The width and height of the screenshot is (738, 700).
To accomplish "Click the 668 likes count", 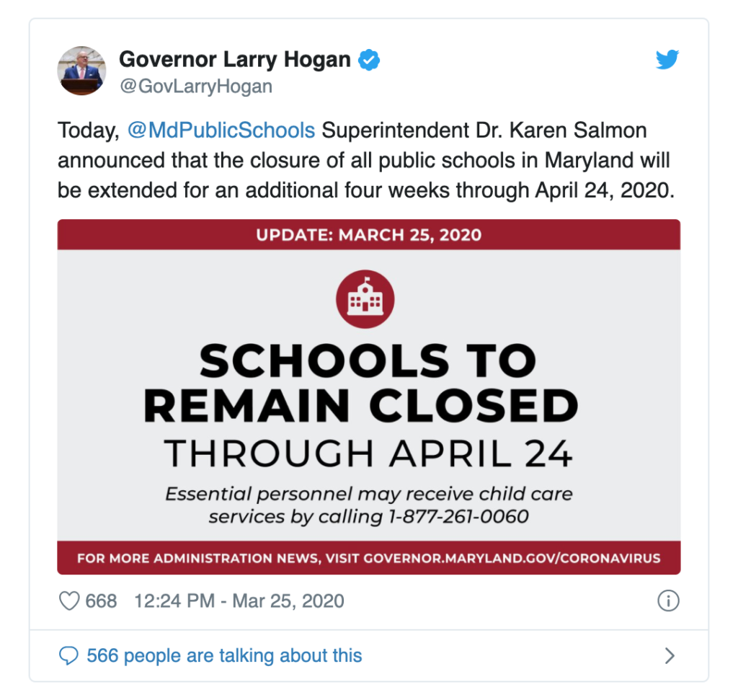I will point(101,601).
